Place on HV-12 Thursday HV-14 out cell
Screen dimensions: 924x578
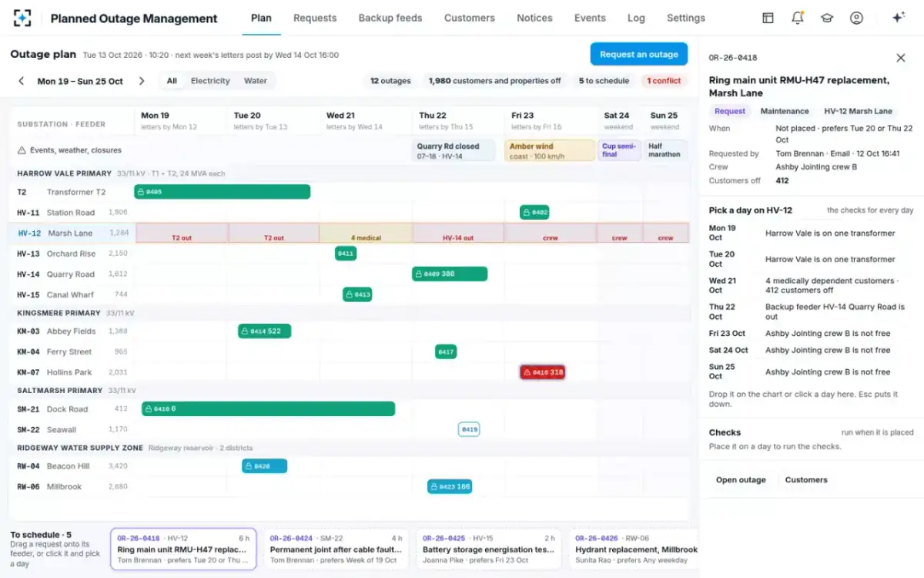(x=458, y=233)
